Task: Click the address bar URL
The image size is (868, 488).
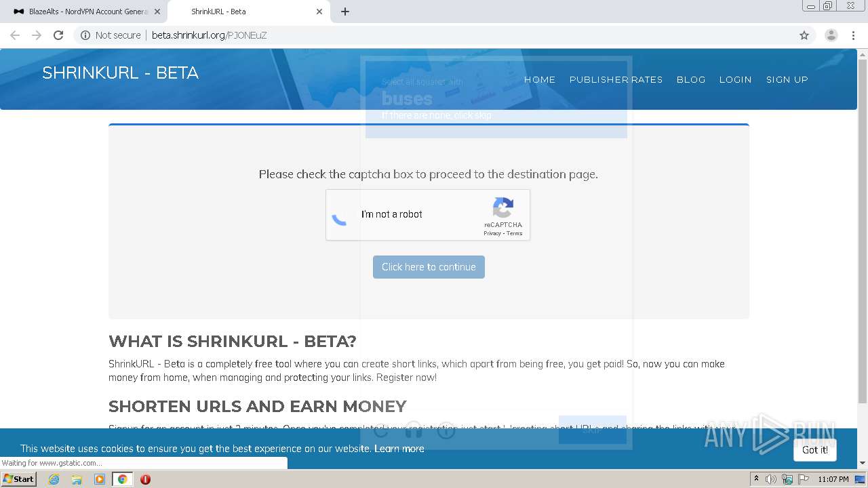Action: coord(209,35)
